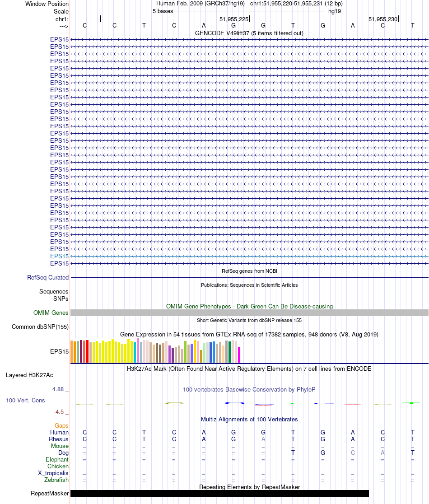The image size is (429, 504).
Task: Select the Mouse alignment row label
Action: (x=60, y=446)
